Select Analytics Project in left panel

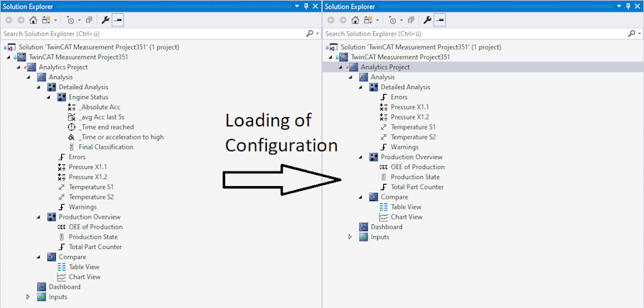(64, 67)
